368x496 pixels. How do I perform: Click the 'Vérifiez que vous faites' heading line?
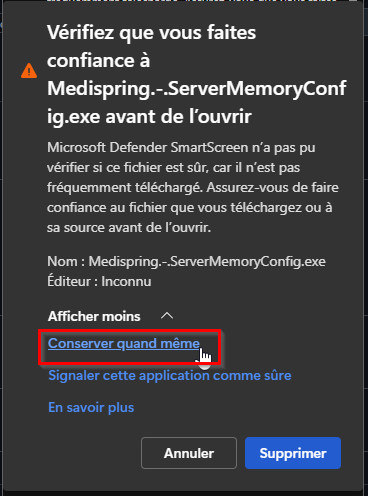pyautogui.click(x=152, y=33)
